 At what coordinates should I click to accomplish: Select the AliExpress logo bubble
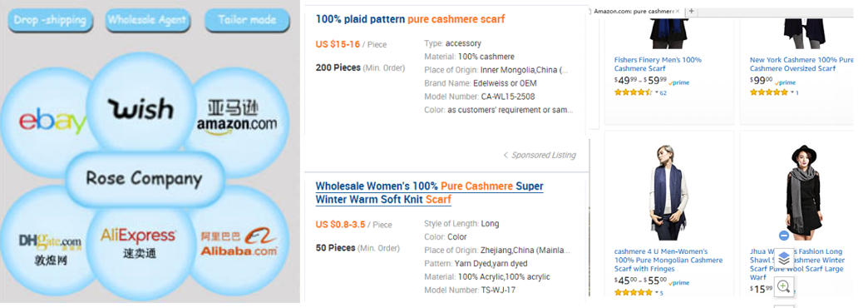pyautogui.click(x=137, y=243)
